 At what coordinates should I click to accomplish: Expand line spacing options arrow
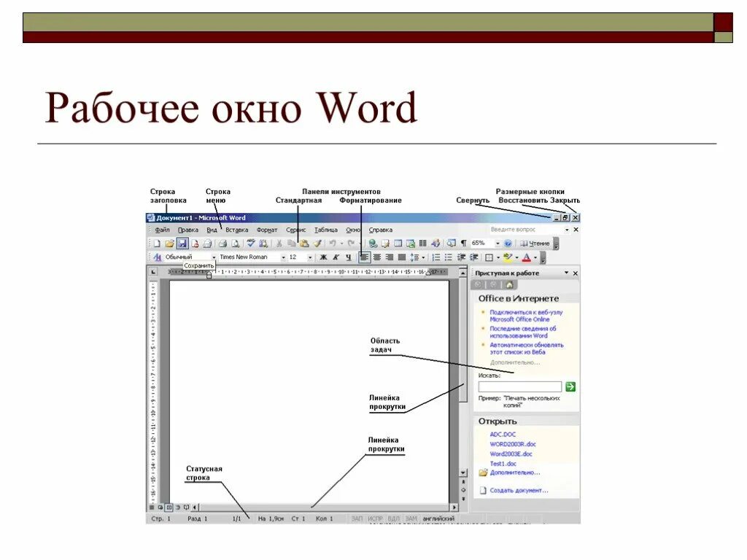[x=423, y=257]
